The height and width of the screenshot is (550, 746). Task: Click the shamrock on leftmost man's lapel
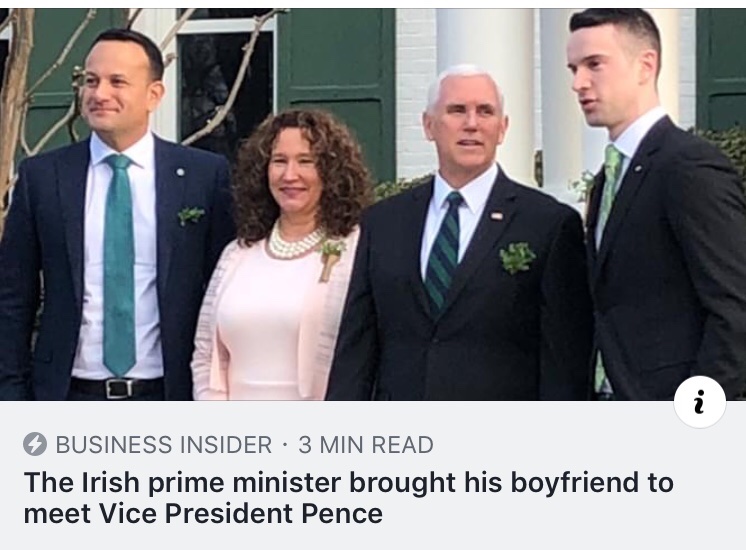[x=190, y=214]
